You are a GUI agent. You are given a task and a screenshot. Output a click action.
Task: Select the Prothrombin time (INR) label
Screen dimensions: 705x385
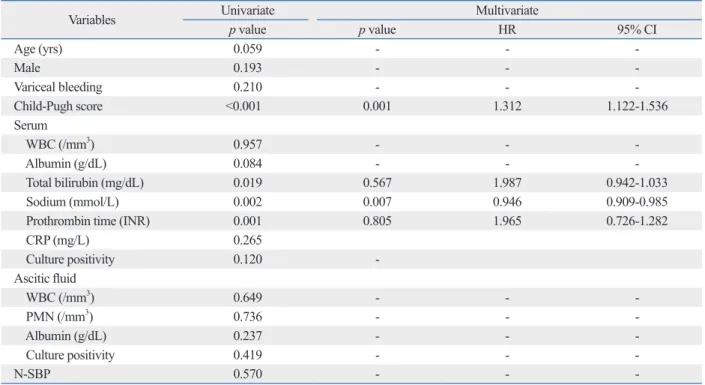(x=88, y=221)
